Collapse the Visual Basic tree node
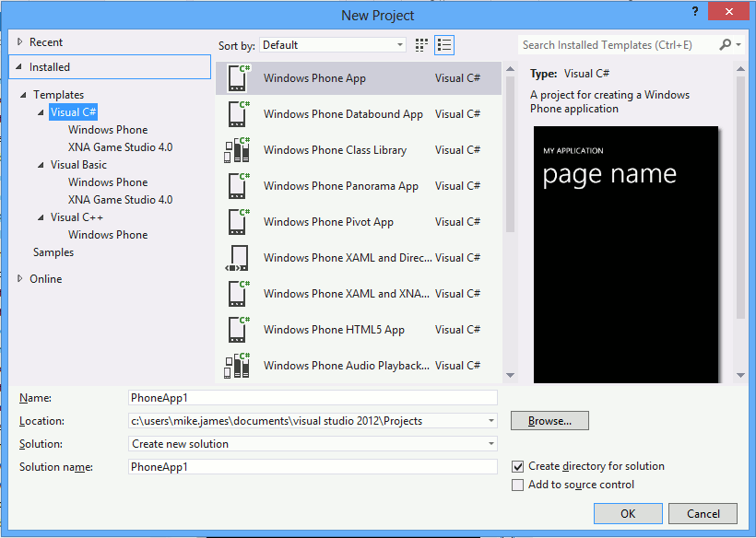Image resolution: width=756 pixels, height=538 pixels. pos(41,165)
